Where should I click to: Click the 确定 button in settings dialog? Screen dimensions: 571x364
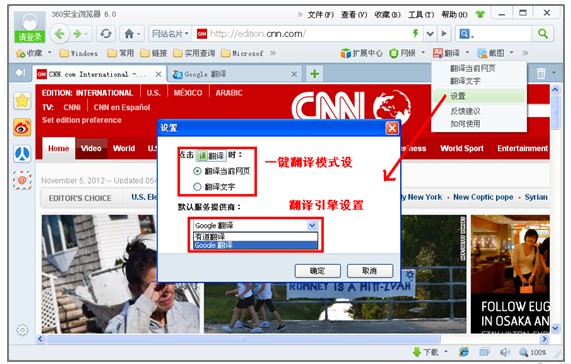(318, 271)
